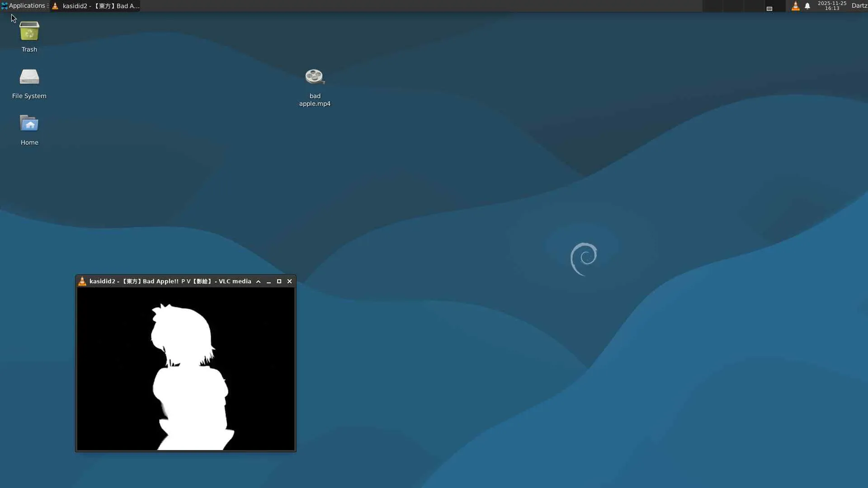Click the VLC window title bar text
Viewport: 868px width, 488px height.
[x=170, y=282]
